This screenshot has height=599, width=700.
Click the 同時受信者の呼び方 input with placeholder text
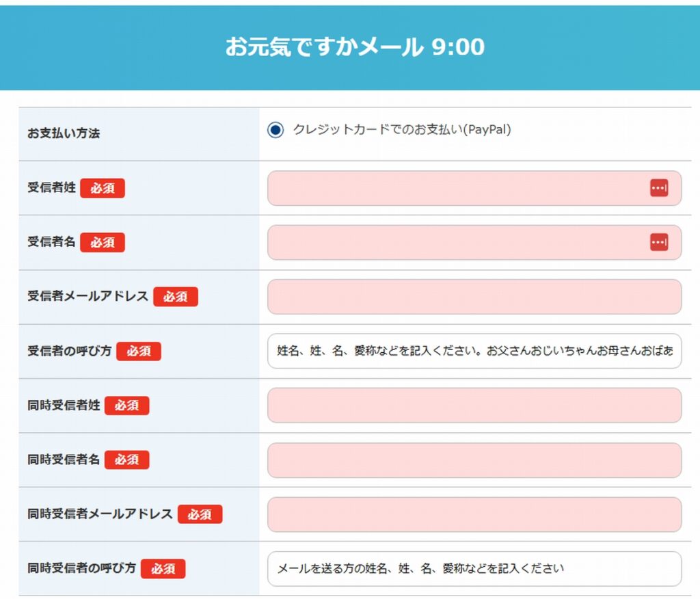[474, 569]
